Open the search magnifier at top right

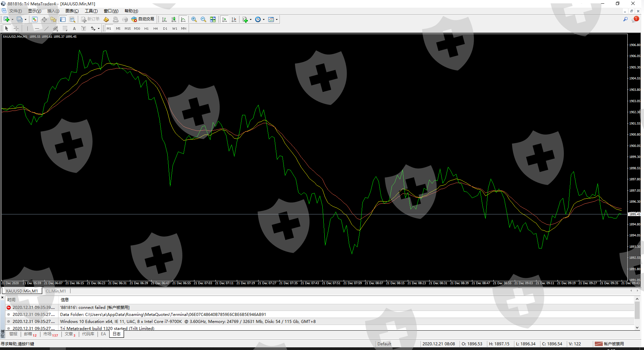pyautogui.click(x=625, y=19)
